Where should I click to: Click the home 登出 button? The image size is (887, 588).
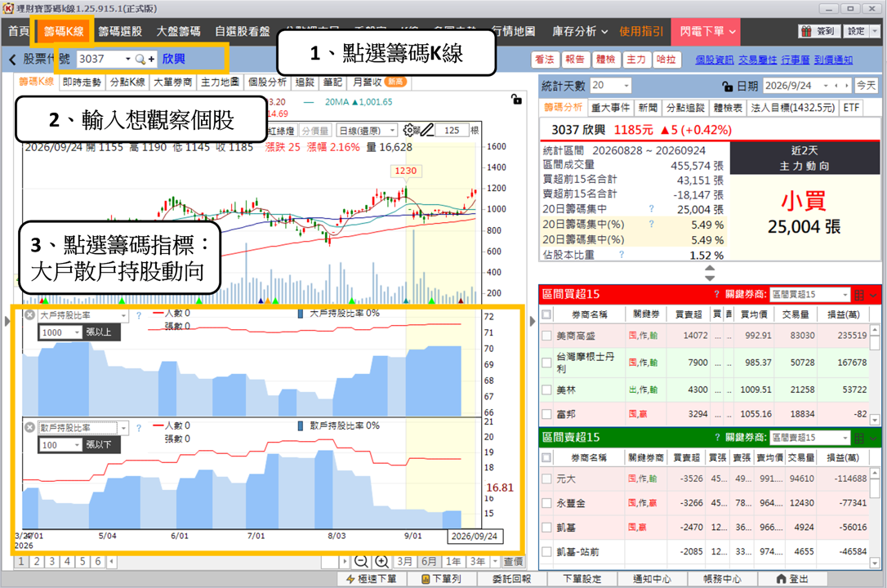click(792, 579)
